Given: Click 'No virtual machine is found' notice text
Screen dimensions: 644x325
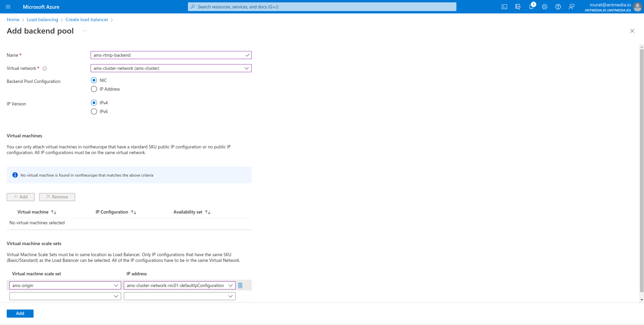Looking at the screenshot, I should tap(87, 175).
